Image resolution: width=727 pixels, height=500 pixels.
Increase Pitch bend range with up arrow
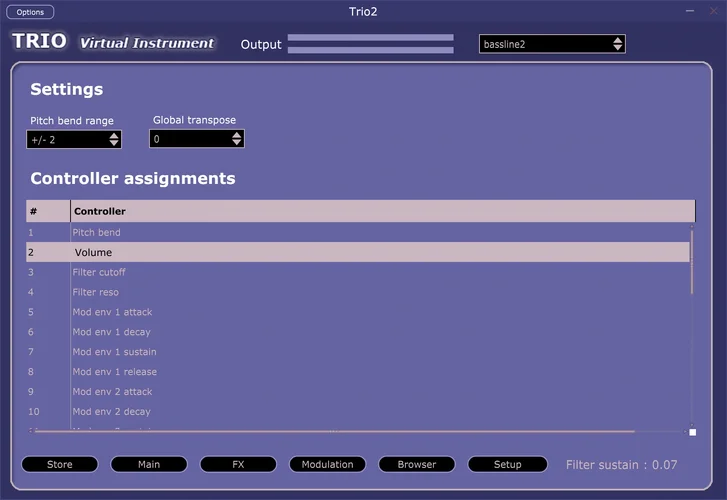(x=114, y=135)
